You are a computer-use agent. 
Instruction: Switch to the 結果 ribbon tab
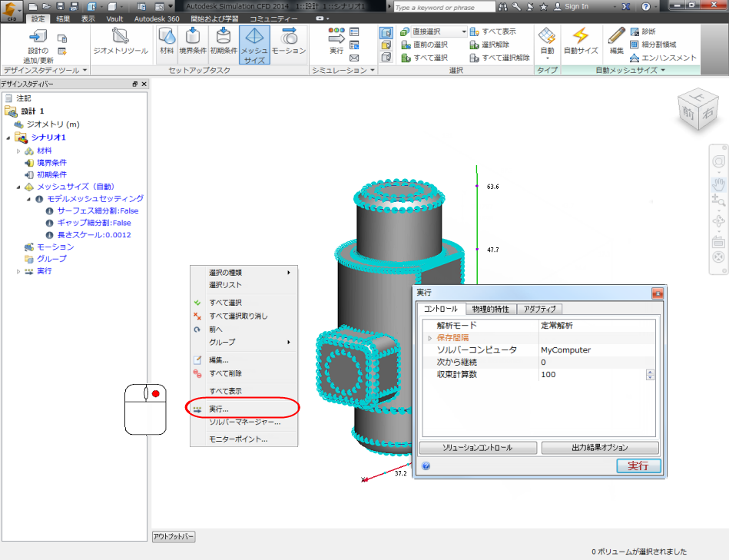(63, 18)
